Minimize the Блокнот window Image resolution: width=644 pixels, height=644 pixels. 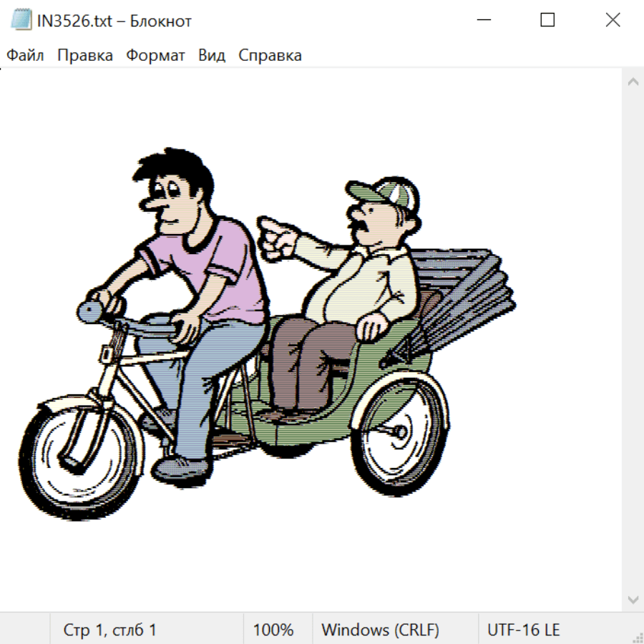[484, 21]
